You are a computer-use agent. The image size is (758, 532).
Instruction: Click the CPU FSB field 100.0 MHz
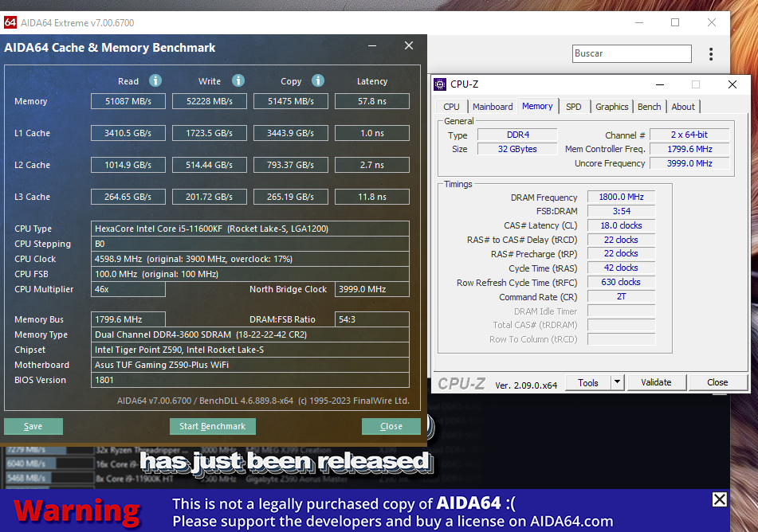click(x=250, y=274)
